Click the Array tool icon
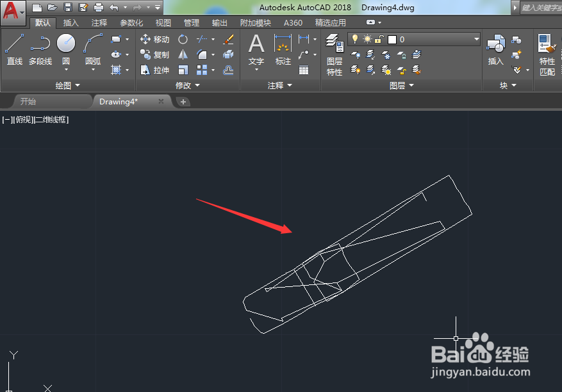This screenshot has height=392, width=562. [x=202, y=70]
